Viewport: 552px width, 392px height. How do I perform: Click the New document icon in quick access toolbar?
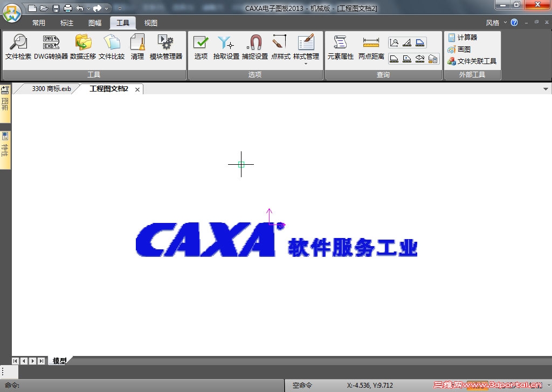(32, 8)
